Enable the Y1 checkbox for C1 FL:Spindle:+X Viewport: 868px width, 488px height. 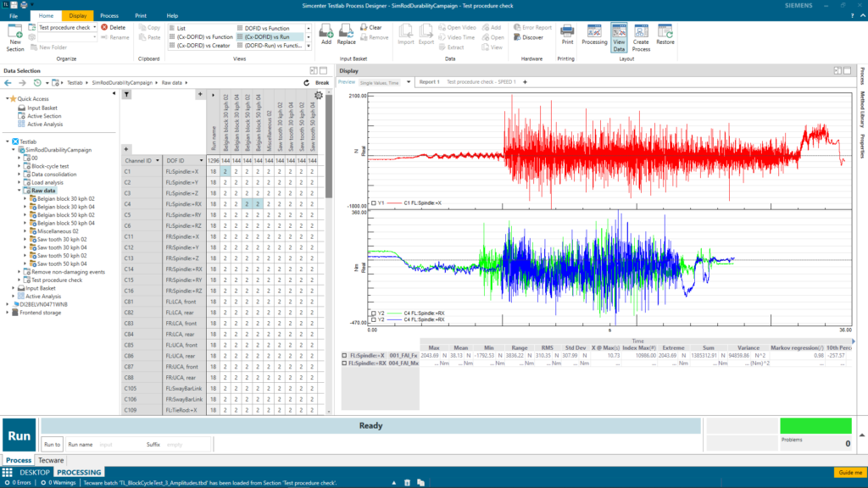(x=374, y=203)
